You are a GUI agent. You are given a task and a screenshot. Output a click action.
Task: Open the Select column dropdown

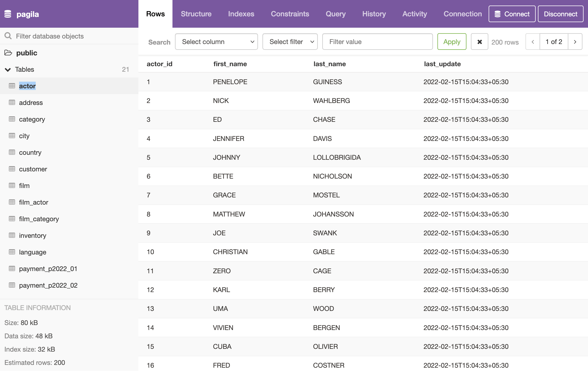pyautogui.click(x=216, y=42)
